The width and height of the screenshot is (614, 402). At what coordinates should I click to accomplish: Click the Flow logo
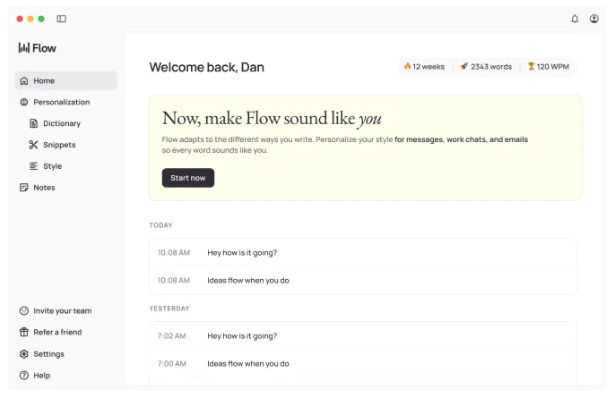(x=38, y=48)
